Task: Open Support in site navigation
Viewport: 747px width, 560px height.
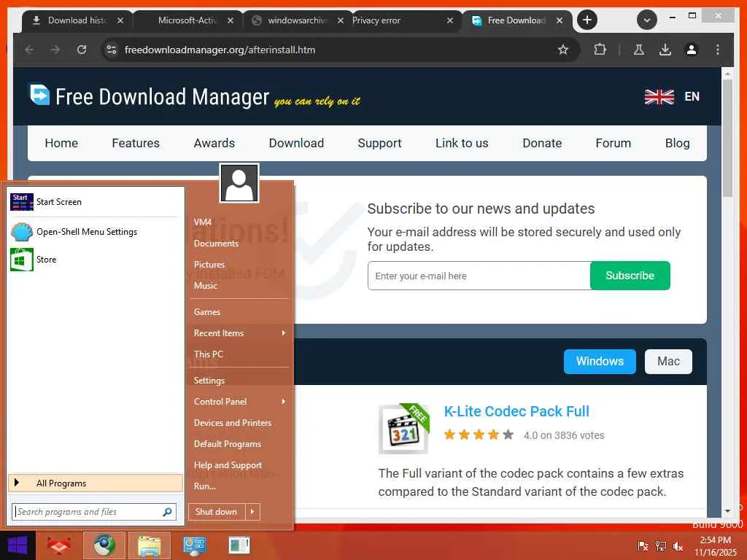Action: click(x=379, y=143)
